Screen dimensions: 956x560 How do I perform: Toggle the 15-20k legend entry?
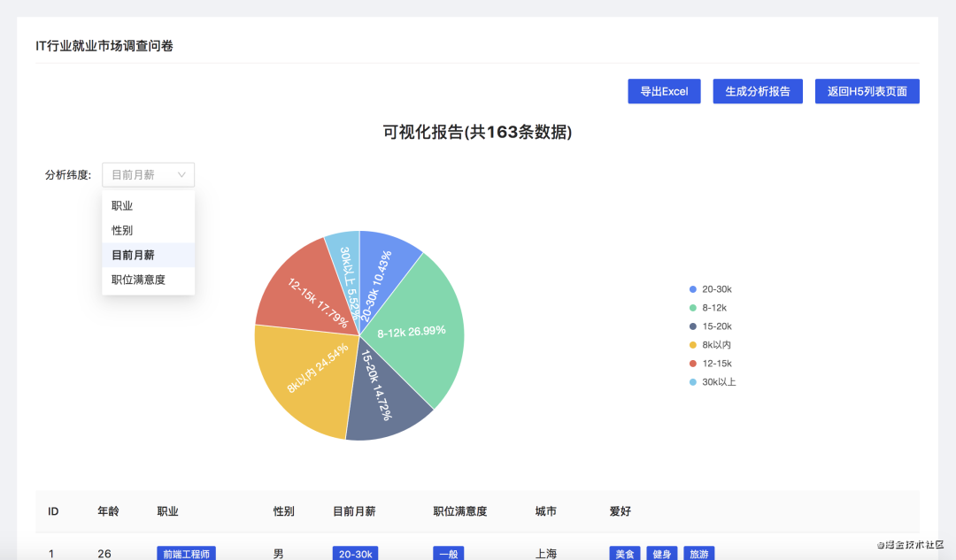point(710,326)
